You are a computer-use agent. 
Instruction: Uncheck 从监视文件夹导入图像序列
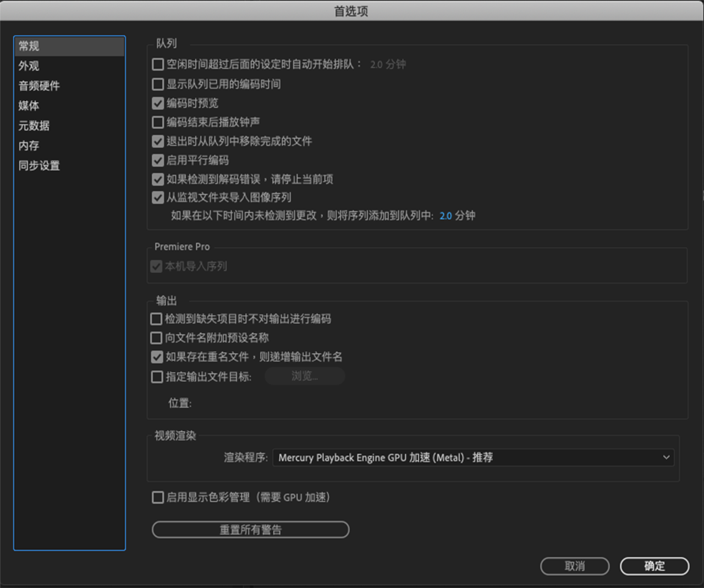click(x=157, y=197)
